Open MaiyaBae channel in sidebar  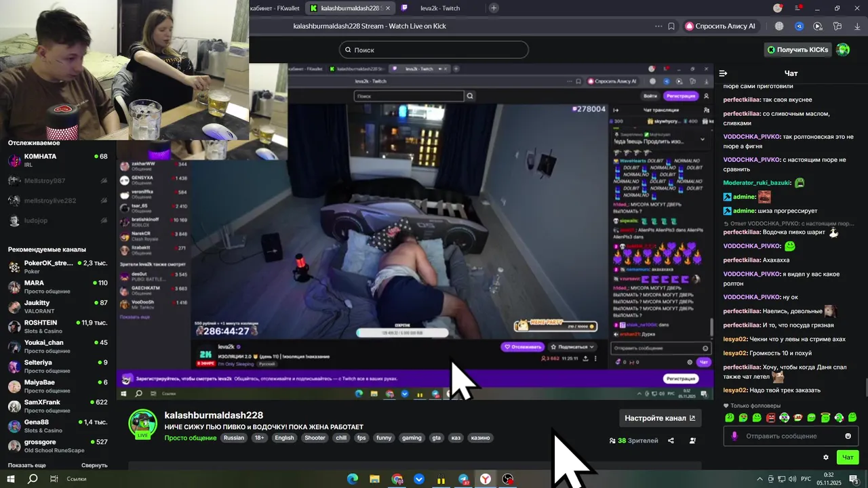click(x=58, y=386)
